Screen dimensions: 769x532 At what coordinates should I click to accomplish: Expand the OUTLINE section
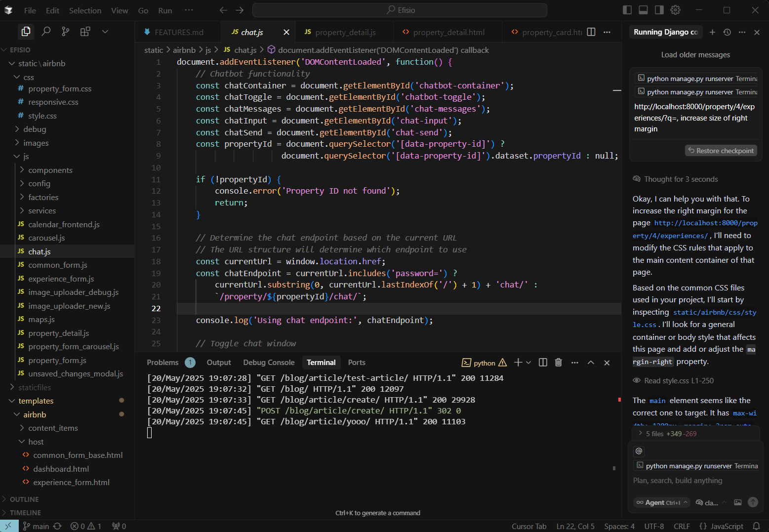tap(24, 499)
